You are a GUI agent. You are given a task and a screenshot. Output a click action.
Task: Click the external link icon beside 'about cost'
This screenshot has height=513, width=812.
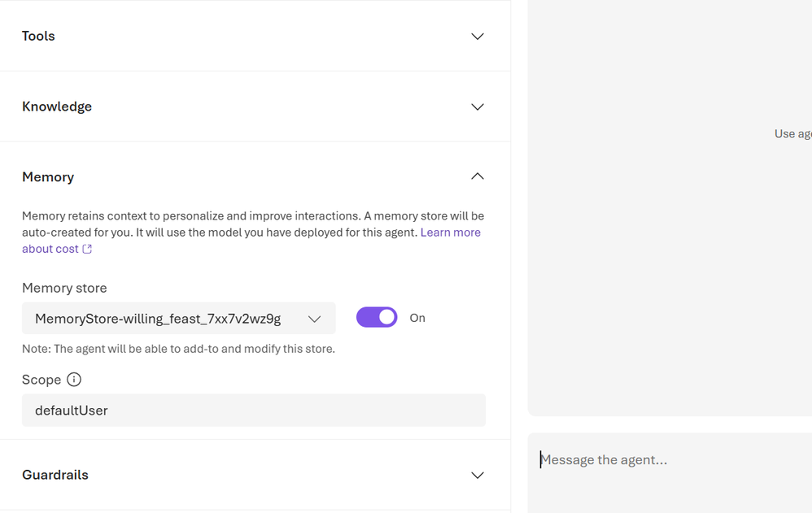click(x=87, y=249)
